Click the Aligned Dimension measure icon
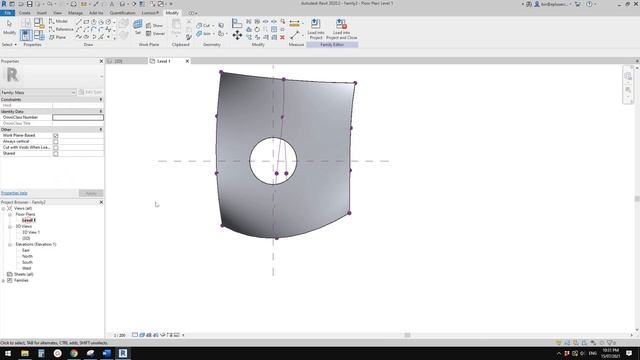The height and width of the screenshot is (360, 640). (x=294, y=23)
